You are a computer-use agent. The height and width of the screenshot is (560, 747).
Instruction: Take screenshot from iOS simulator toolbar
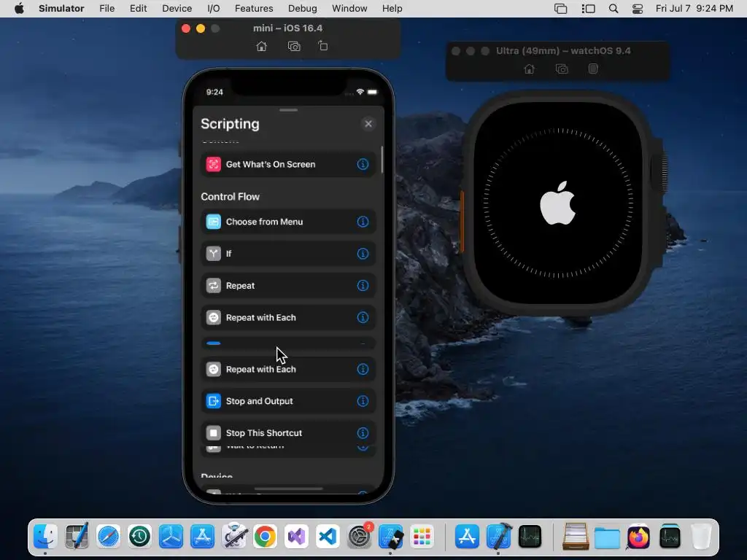(294, 46)
